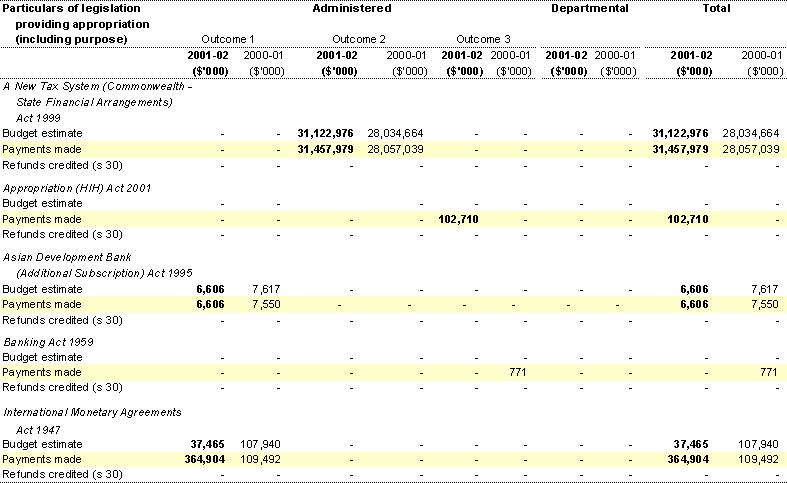Click the Departmental column group header
This screenshot has width=787, height=483.
click(x=591, y=8)
